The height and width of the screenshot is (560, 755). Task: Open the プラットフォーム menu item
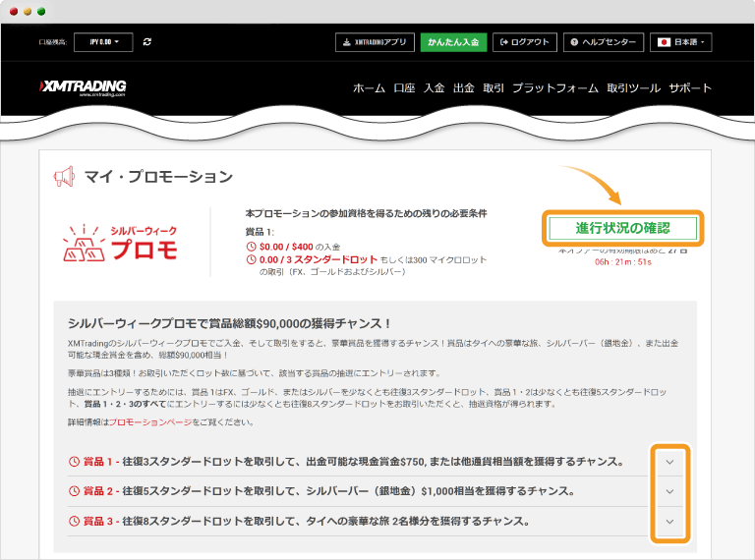(555, 88)
